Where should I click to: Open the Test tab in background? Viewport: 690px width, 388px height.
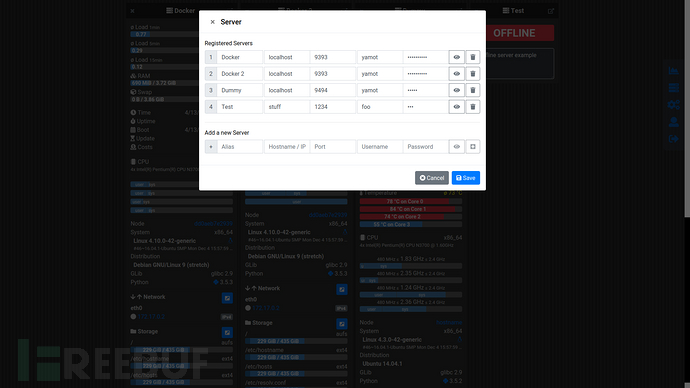[513, 11]
